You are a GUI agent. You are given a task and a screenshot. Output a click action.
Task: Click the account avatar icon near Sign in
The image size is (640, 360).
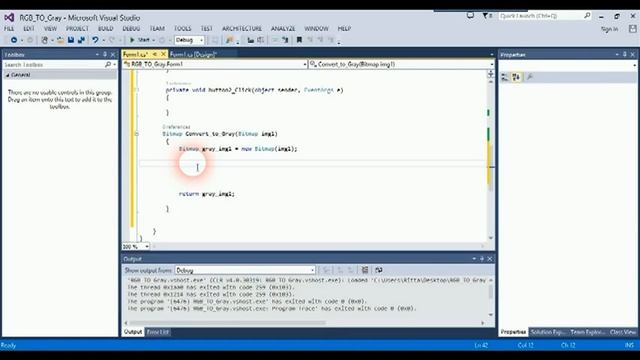click(x=632, y=29)
